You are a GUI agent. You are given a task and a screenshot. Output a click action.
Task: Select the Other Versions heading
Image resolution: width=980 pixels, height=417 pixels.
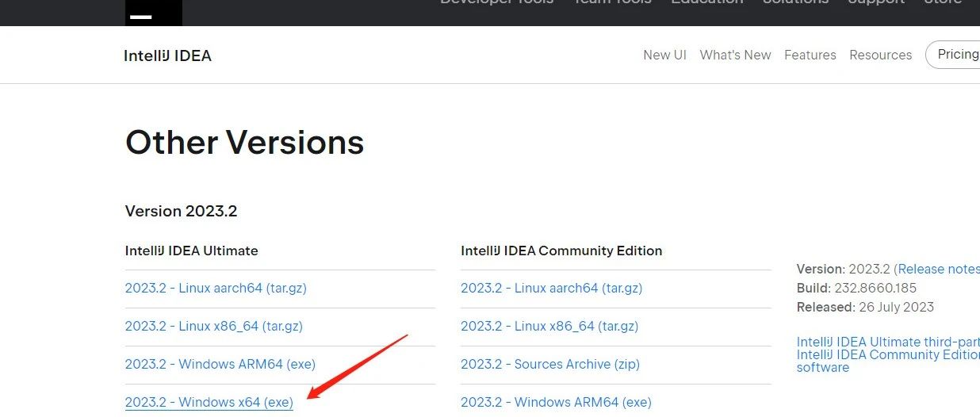244,143
